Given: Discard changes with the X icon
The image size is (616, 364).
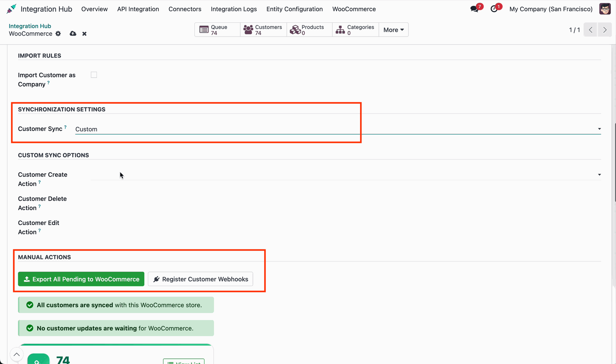Looking at the screenshot, I should coord(84,34).
